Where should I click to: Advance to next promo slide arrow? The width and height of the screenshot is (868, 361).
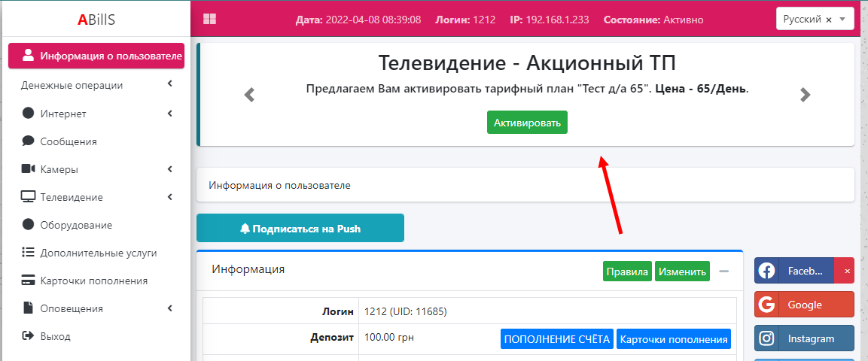(x=805, y=95)
